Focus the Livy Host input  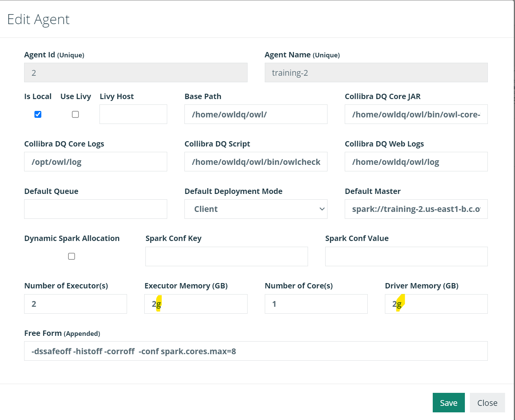click(x=133, y=114)
